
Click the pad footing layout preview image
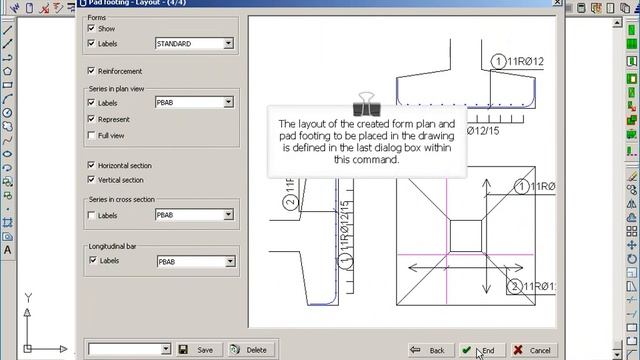tap(402, 172)
